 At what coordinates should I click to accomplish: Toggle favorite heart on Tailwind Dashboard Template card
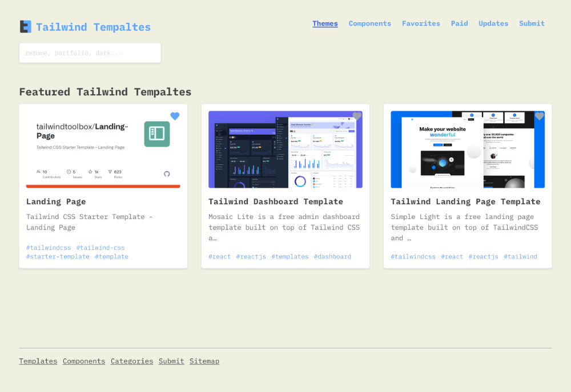(357, 116)
